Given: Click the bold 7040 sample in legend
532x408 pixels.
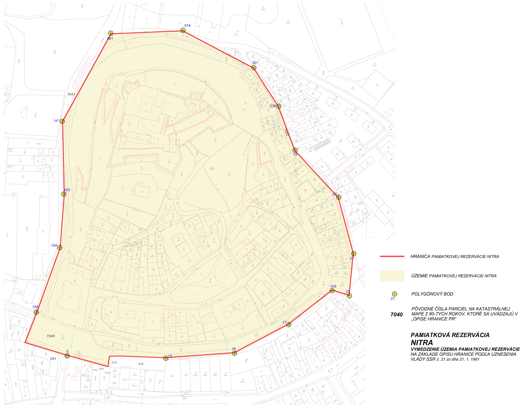Looking at the screenshot, I should pos(396,315).
